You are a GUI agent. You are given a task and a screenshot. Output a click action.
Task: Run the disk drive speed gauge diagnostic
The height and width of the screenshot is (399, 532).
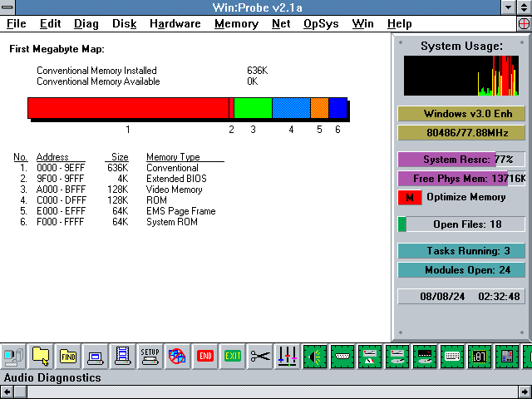(x=370, y=357)
